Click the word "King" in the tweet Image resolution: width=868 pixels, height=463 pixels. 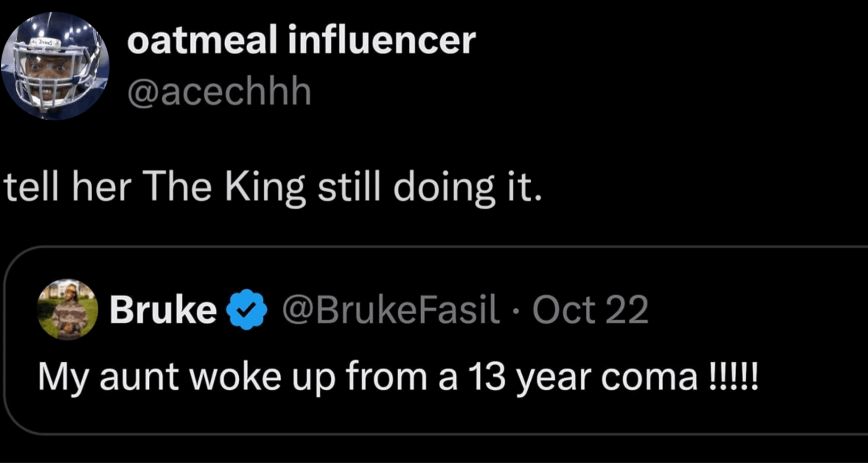click(265, 187)
